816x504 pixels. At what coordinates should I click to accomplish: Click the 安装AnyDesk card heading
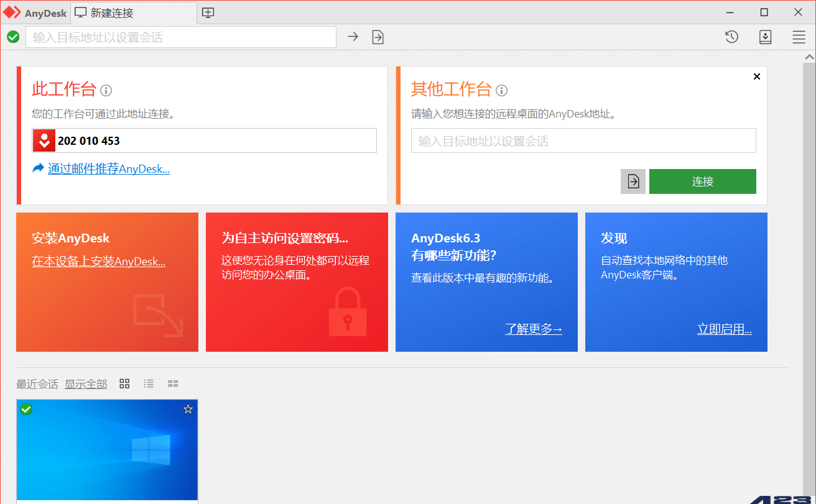click(70, 238)
